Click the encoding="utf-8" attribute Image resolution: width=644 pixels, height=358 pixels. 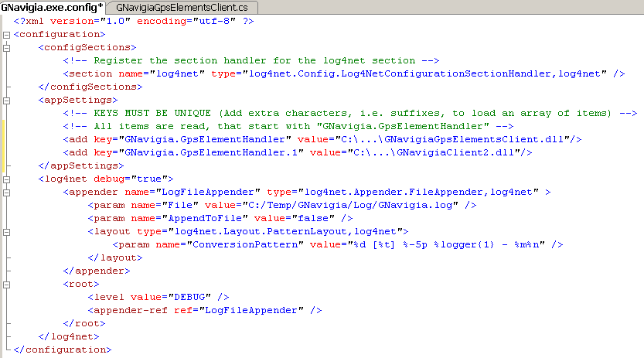click(186, 22)
